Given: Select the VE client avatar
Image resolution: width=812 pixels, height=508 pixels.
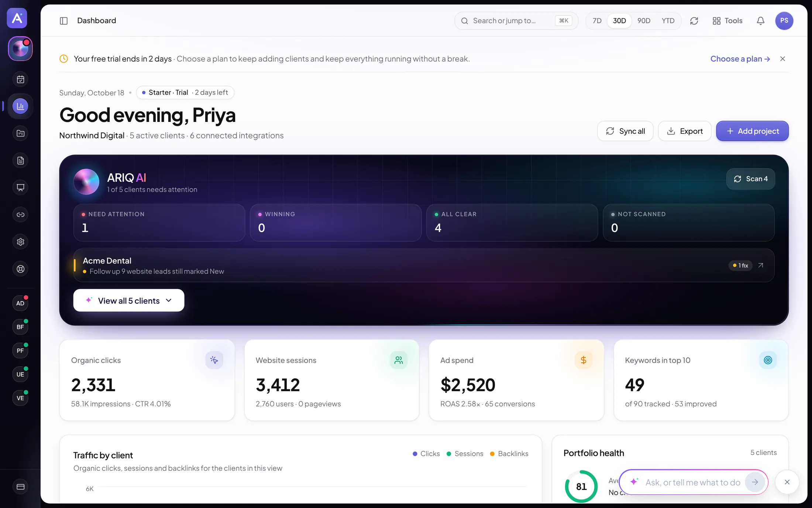Looking at the screenshot, I should (x=20, y=398).
